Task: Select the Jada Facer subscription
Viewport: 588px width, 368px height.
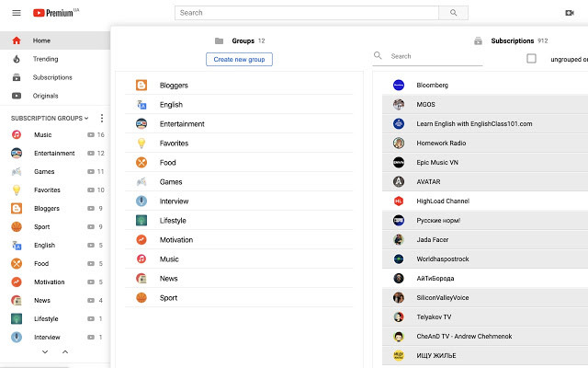Action: tap(485, 239)
